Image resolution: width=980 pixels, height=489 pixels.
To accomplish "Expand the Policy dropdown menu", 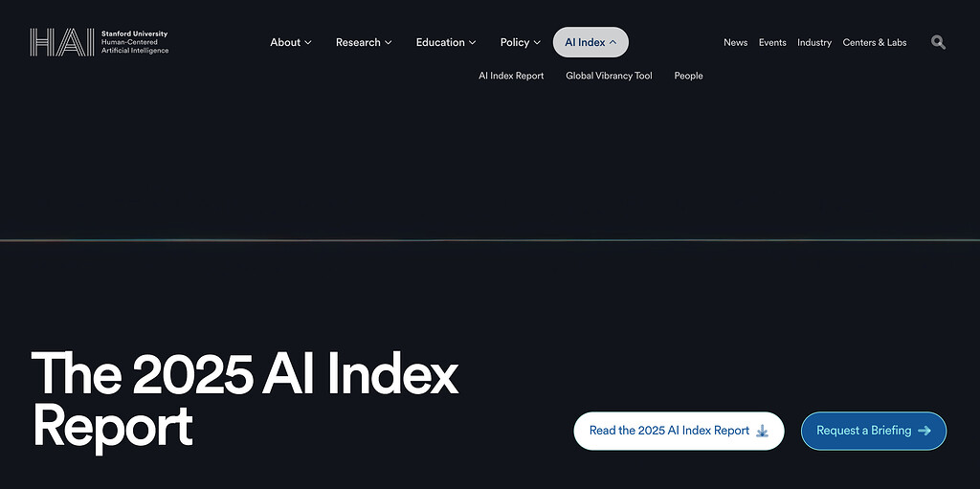I will [x=520, y=42].
